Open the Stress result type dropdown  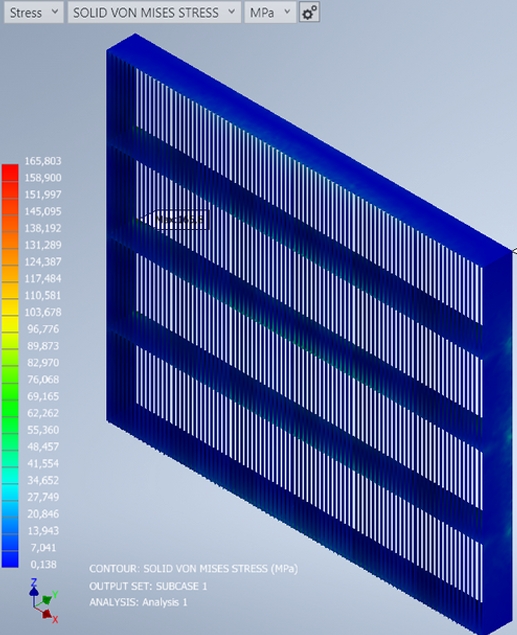[34, 13]
